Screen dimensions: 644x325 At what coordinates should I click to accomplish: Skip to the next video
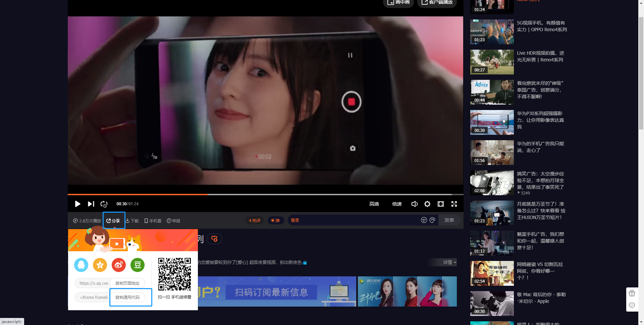[91, 204]
